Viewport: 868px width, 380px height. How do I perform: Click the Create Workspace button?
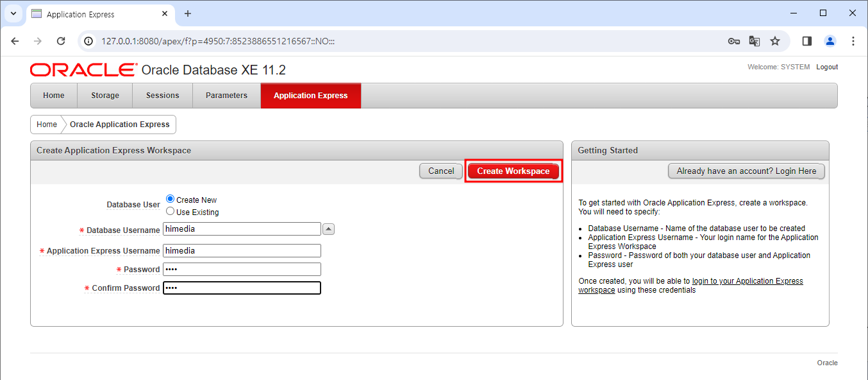coord(513,171)
